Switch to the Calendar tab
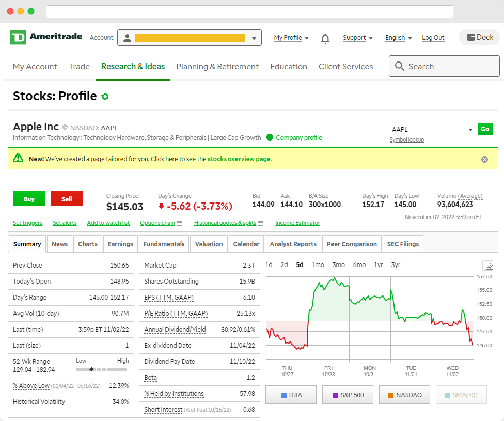Screen dimensions: 504x421 (246, 244)
